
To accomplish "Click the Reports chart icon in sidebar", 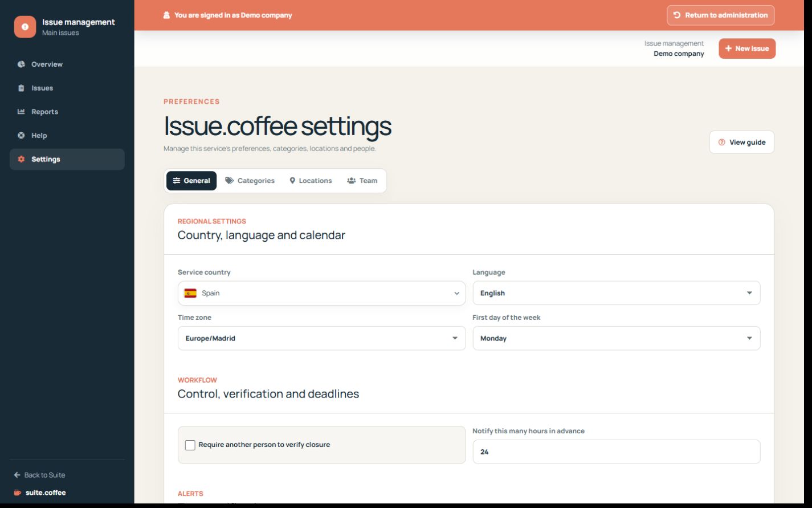I will point(21,112).
